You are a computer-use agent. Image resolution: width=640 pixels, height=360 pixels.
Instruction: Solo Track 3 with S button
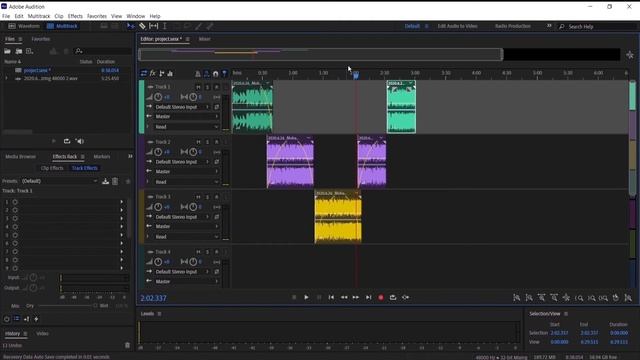tap(207, 197)
